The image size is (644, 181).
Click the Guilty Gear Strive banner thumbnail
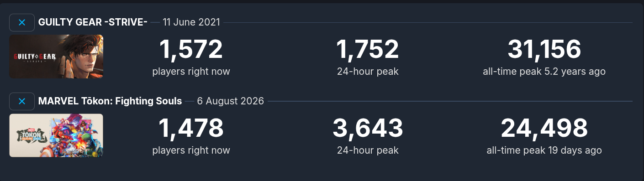(56, 57)
